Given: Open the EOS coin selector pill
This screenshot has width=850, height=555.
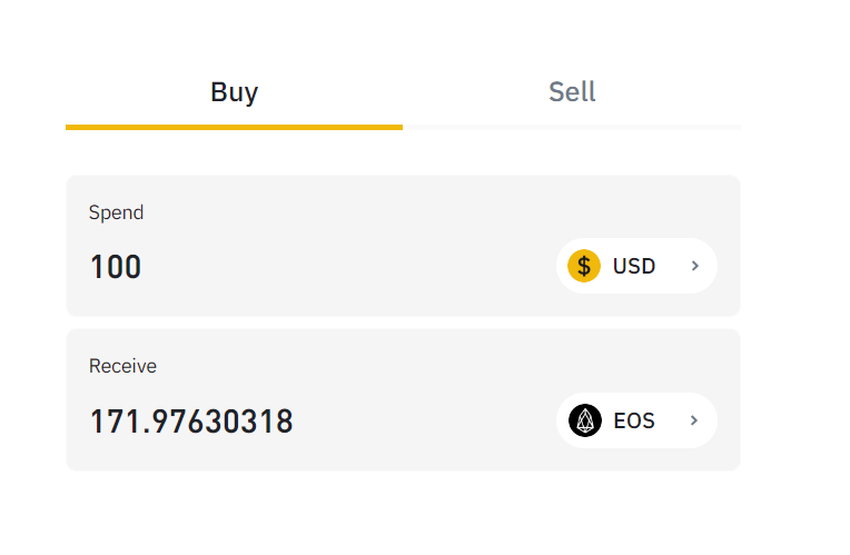Looking at the screenshot, I should tap(636, 421).
